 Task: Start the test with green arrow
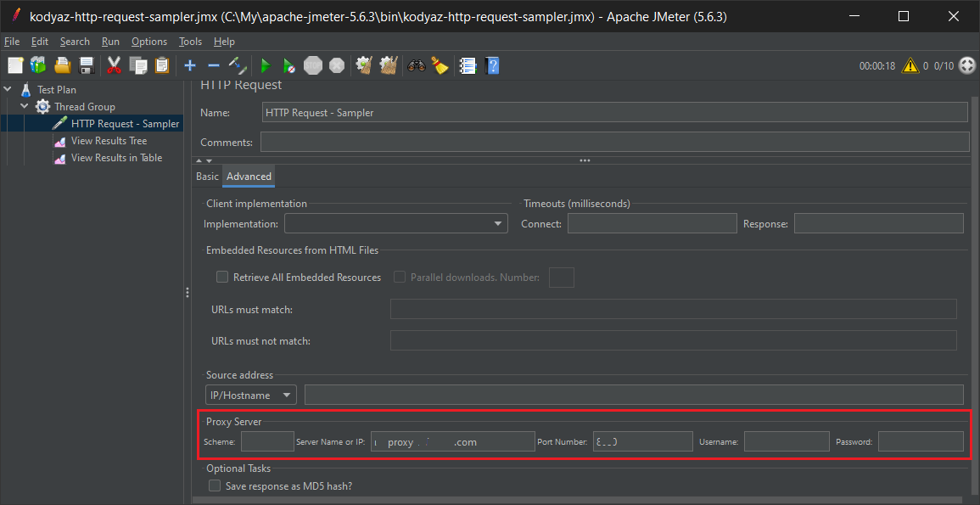(265, 65)
